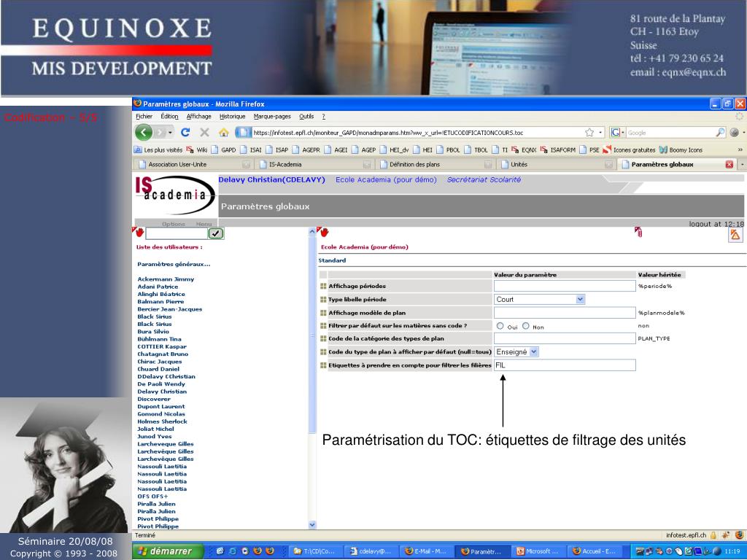747x560 pixels.
Task: Click the paperclip attachment icon in the right panel
Action: (x=638, y=232)
